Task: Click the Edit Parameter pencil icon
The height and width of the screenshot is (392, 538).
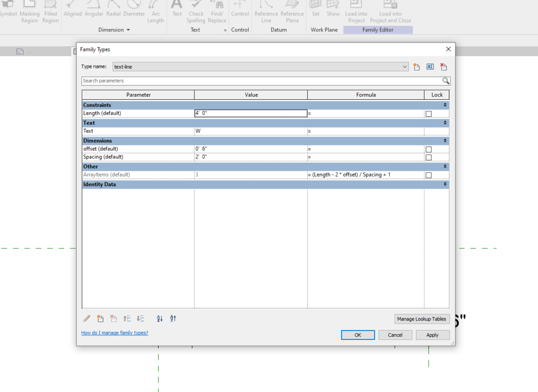Action: coord(87,318)
